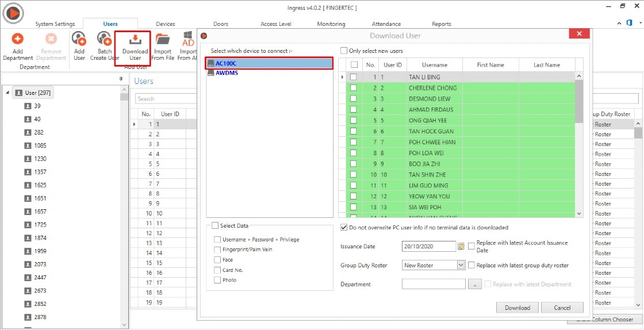This screenshot has width=644, height=330.
Task: Select the TAN HOCK GUAN username cell
Action: tap(434, 131)
